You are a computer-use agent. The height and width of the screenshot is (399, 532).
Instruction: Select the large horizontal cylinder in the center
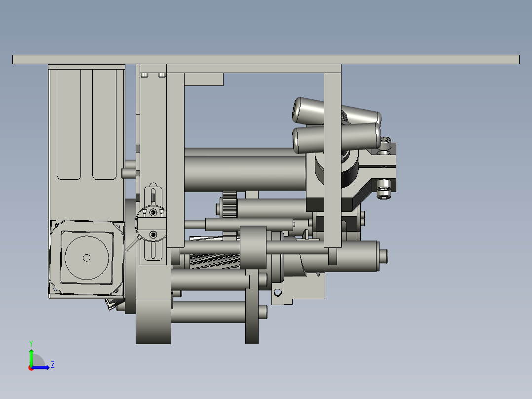(x=245, y=173)
